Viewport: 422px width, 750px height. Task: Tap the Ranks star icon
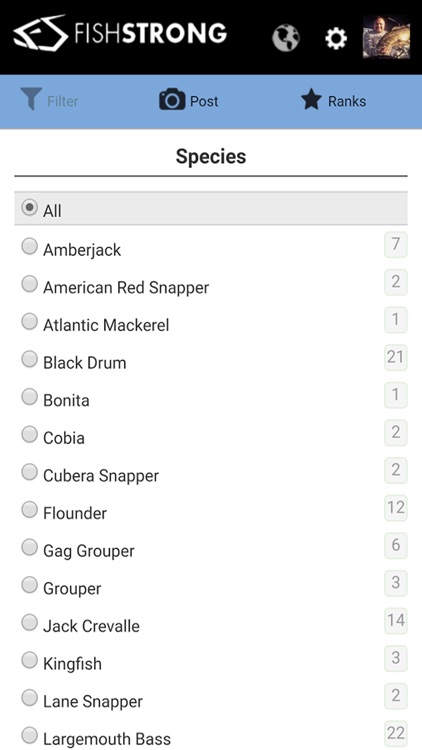311,100
